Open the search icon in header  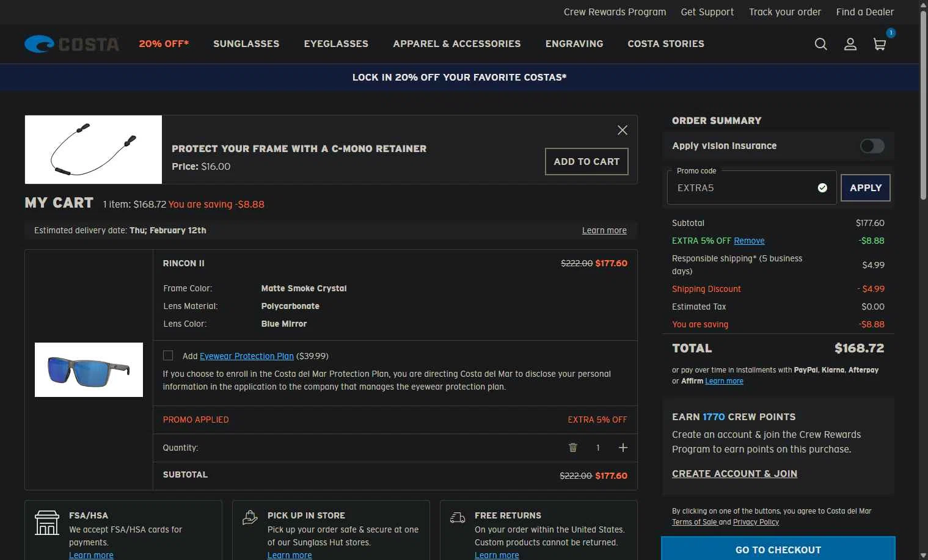[x=820, y=44]
